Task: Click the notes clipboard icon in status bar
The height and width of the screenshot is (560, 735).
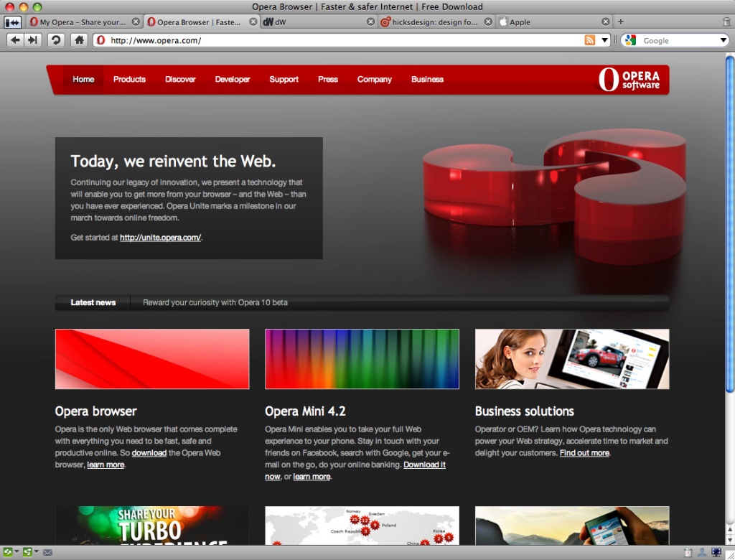Action: [688, 553]
